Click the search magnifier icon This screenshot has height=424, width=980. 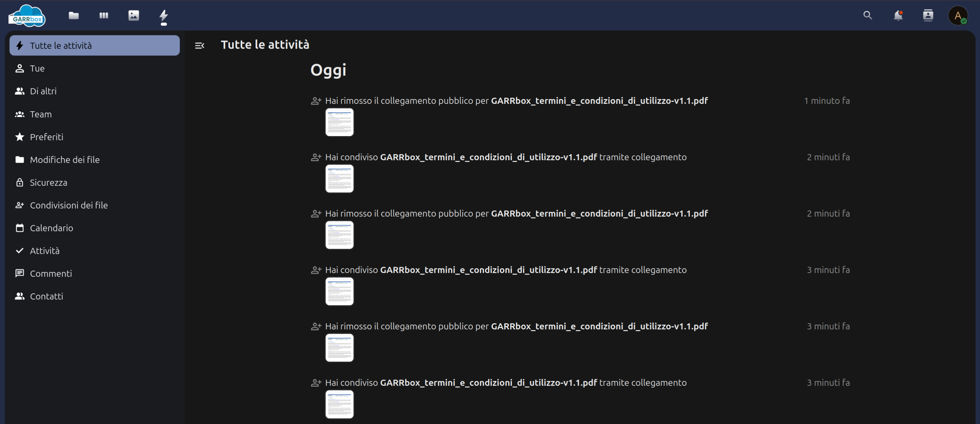click(867, 16)
